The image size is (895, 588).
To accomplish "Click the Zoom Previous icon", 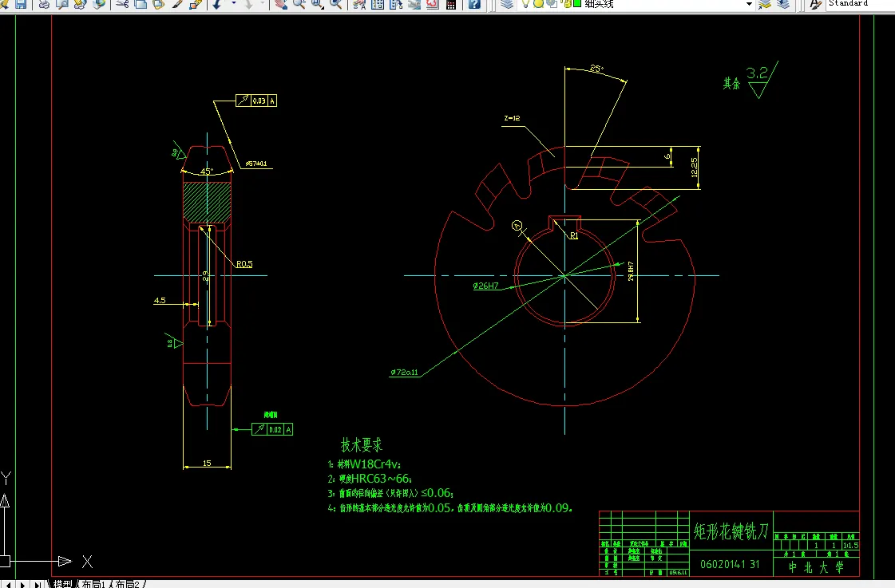I will click(x=336, y=4).
